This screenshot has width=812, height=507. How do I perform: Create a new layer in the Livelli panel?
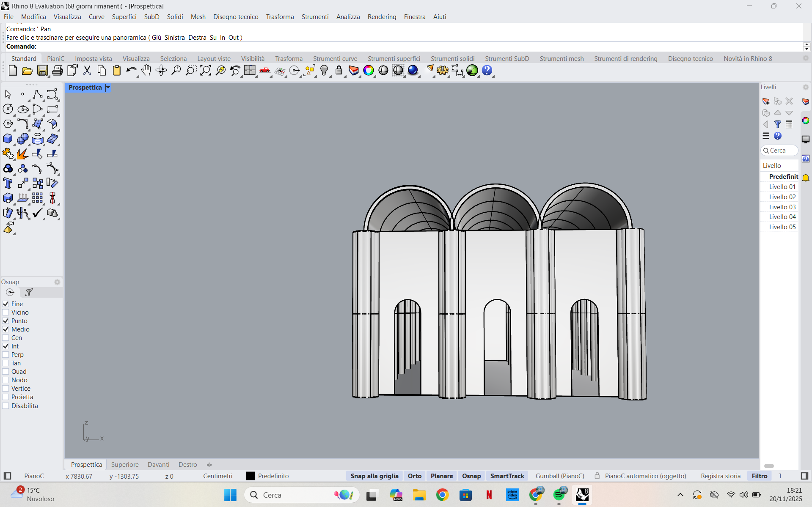coord(766,101)
